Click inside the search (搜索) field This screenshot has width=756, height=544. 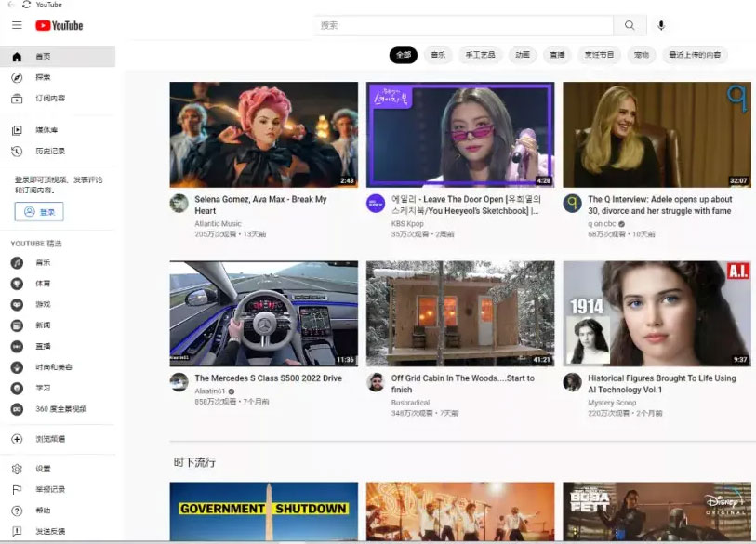[x=463, y=25]
